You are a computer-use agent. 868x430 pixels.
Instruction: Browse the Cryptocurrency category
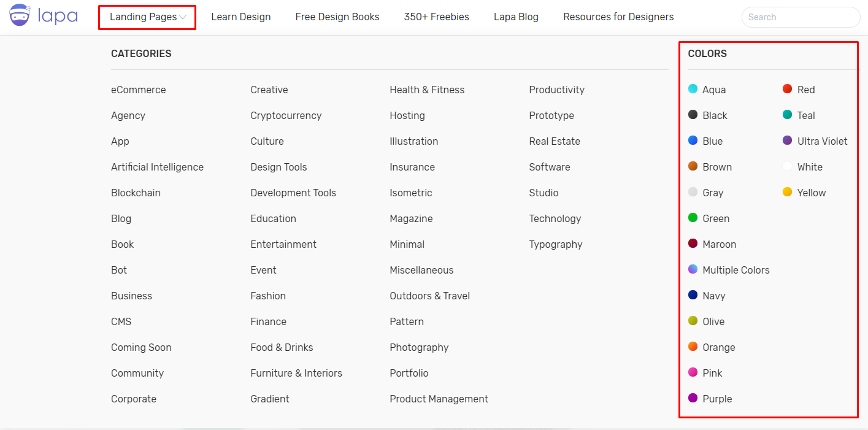coord(286,115)
